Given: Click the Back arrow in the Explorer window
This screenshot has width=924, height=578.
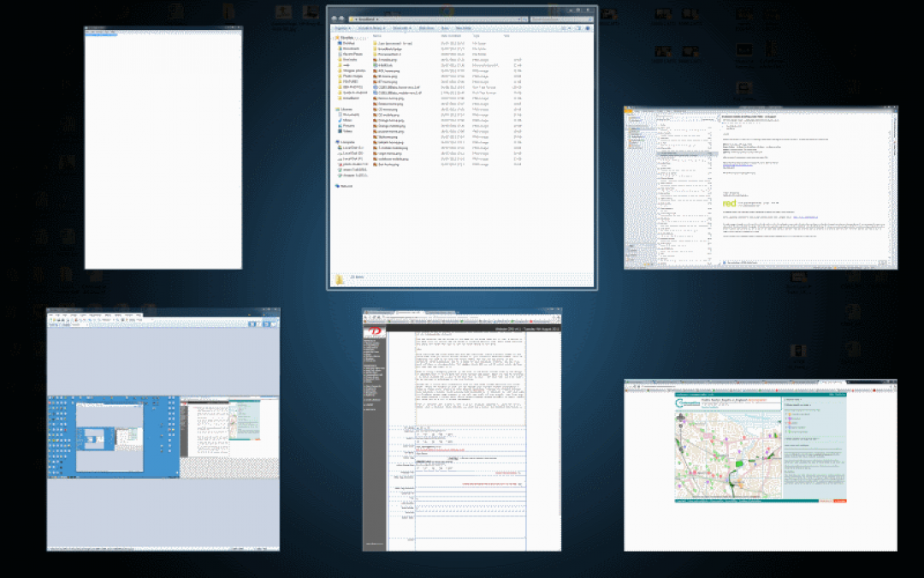Looking at the screenshot, I should tap(335, 18).
